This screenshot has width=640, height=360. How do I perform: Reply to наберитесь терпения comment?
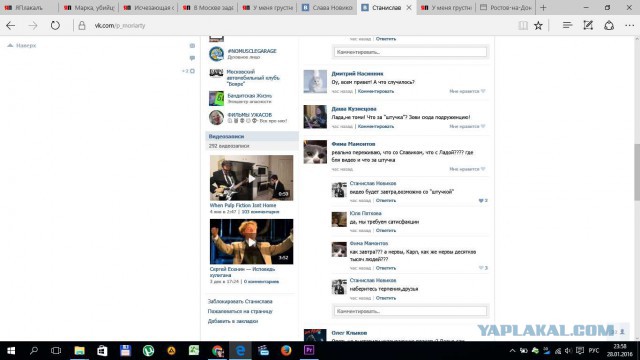(386, 298)
